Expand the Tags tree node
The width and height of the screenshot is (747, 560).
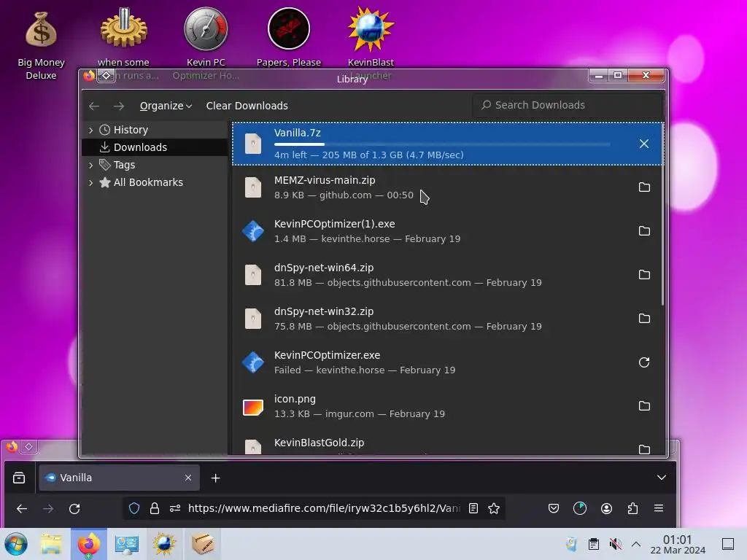90,166
